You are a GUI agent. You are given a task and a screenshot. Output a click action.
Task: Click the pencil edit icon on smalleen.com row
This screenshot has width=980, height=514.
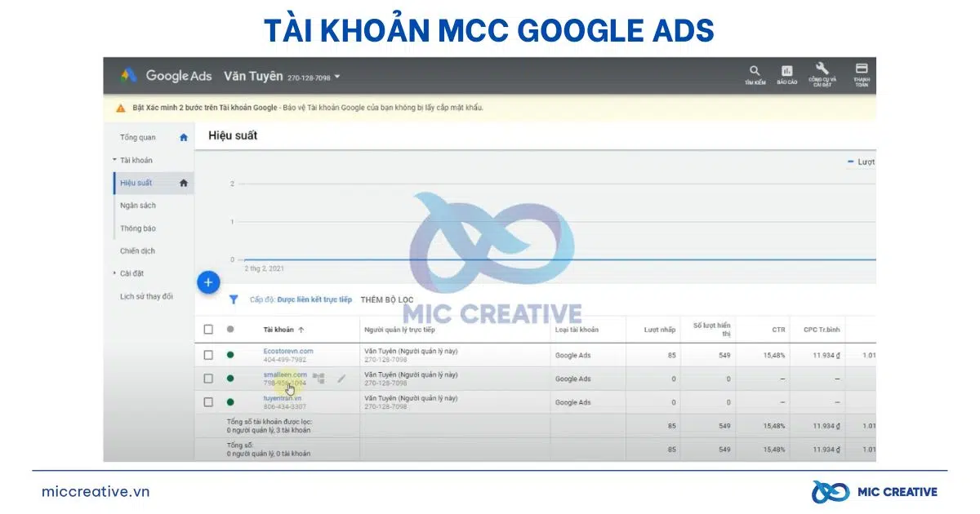342,378
